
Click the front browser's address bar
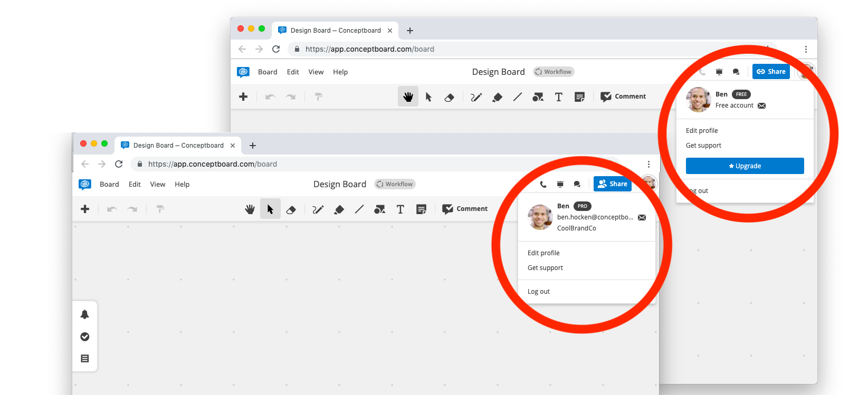(369, 164)
